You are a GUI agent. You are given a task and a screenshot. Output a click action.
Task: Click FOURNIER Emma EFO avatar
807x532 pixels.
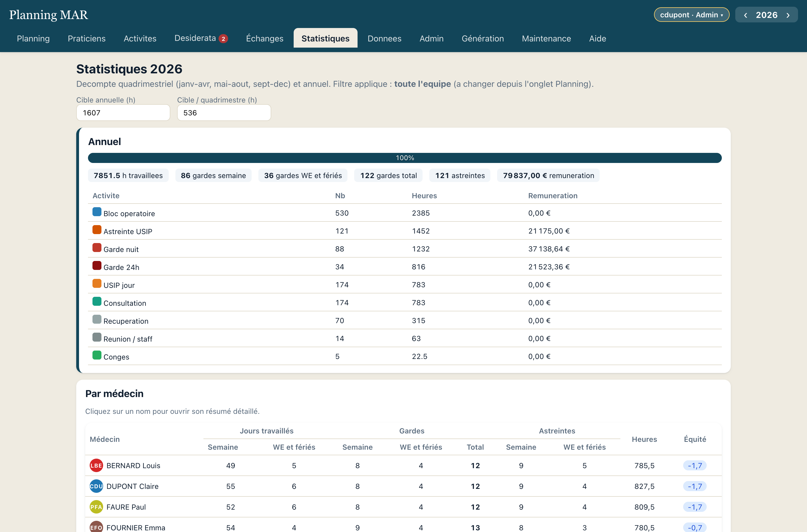click(x=96, y=527)
